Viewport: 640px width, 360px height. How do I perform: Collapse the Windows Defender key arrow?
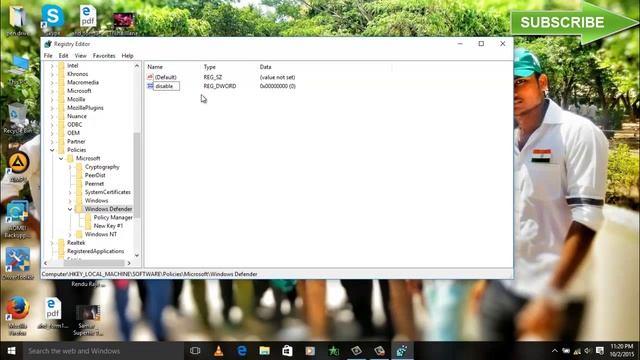(70, 209)
